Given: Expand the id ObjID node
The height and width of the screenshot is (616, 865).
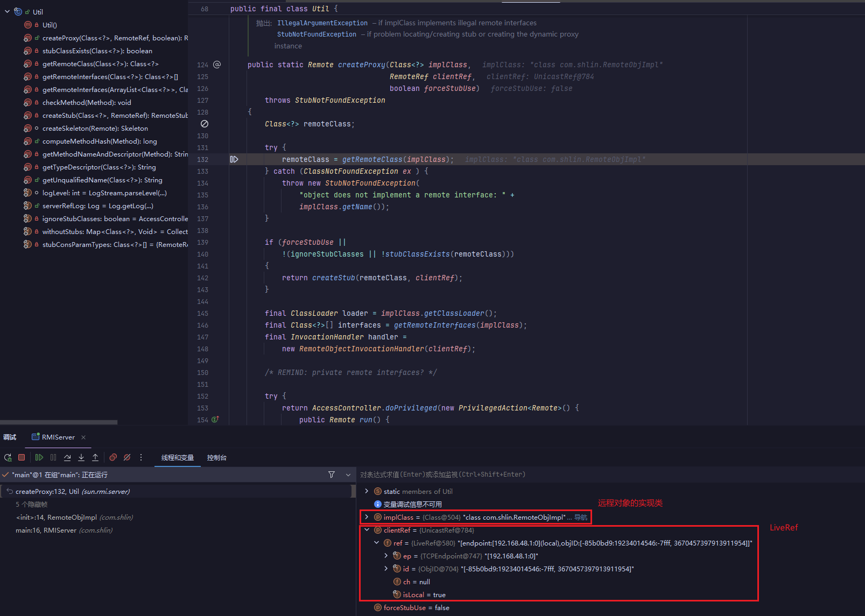Looking at the screenshot, I should coord(386,569).
